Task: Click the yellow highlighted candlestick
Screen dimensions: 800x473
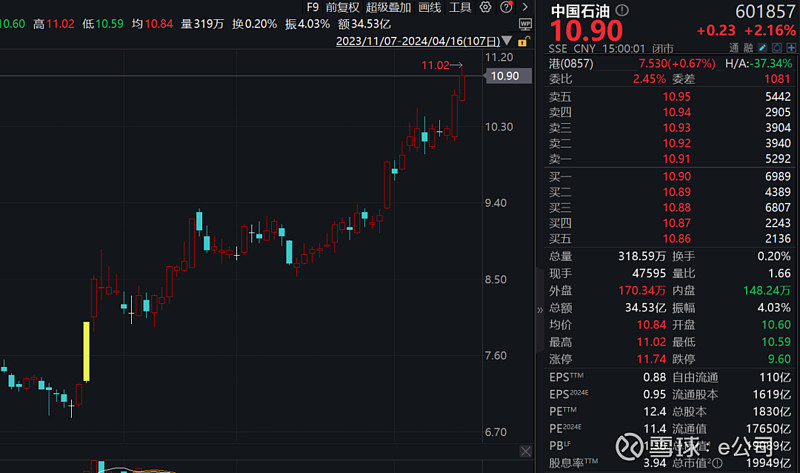Action: point(86,351)
